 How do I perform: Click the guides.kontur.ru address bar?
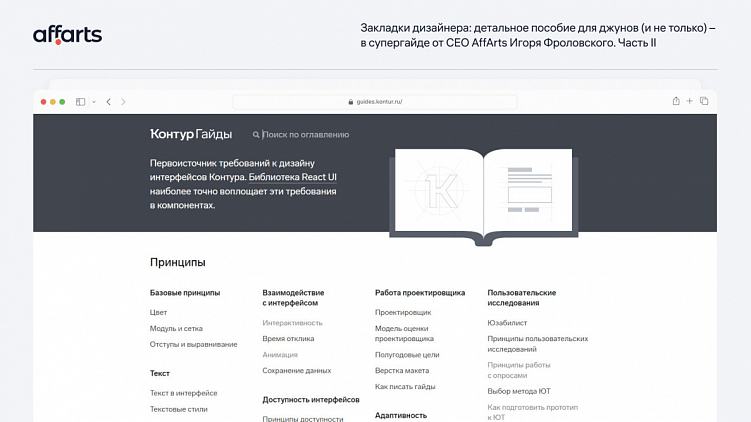[375, 102]
